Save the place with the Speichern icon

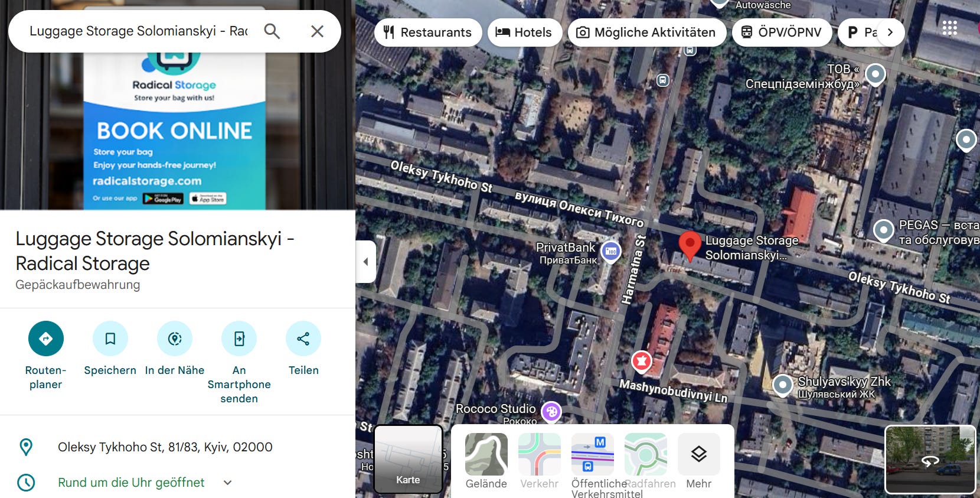pyautogui.click(x=110, y=338)
